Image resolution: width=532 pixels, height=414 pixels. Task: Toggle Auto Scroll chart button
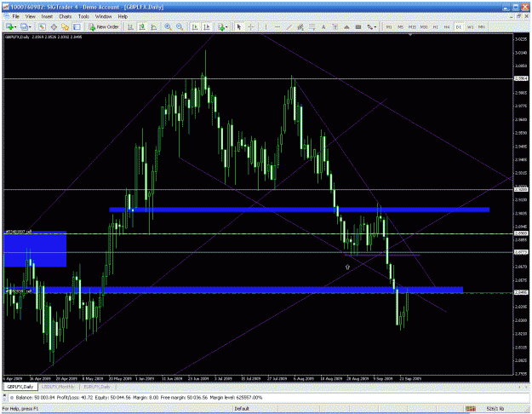click(x=195, y=26)
